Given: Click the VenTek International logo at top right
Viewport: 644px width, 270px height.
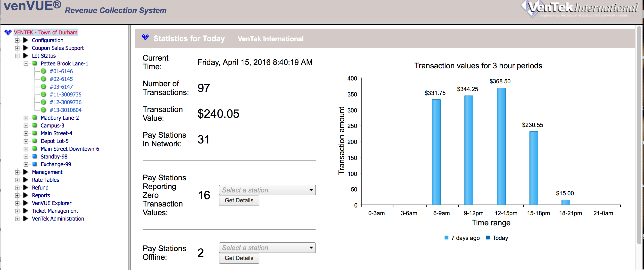Looking at the screenshot, I should 579,9.
